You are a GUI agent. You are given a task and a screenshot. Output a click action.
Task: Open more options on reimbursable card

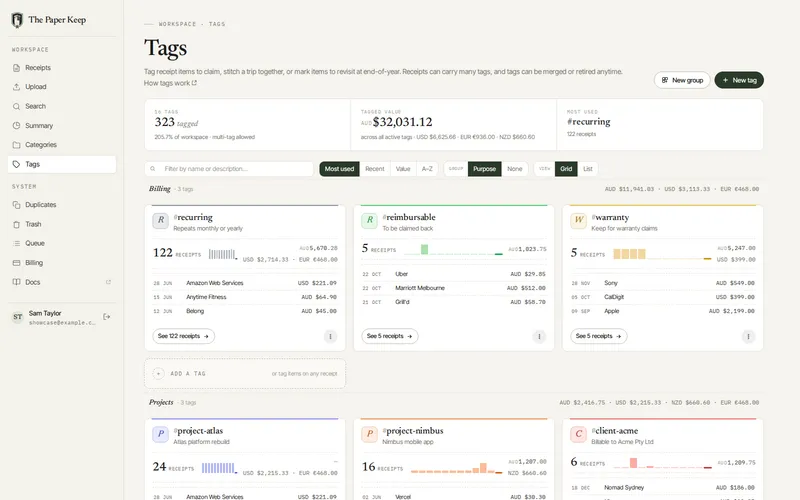(539, 337)
